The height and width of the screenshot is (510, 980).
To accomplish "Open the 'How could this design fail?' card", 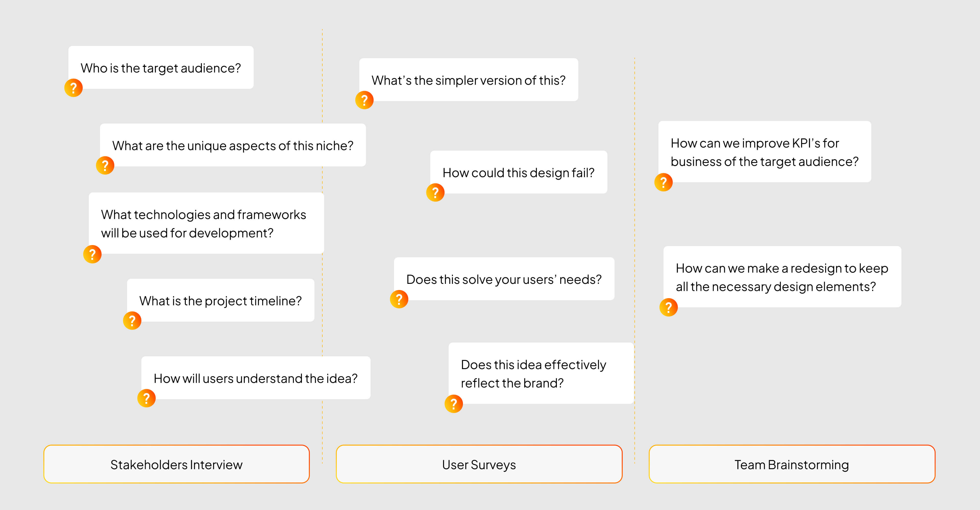I will 519,172.
